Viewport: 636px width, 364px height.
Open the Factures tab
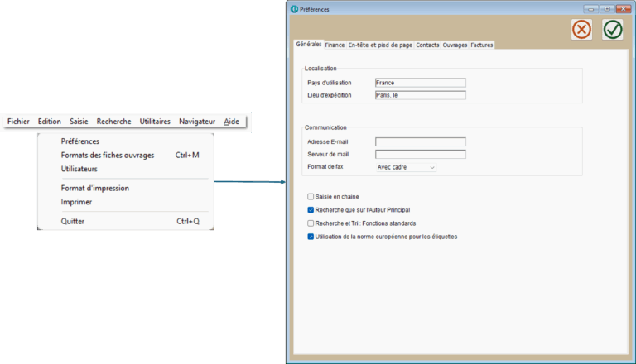click(x=481, y=45)
